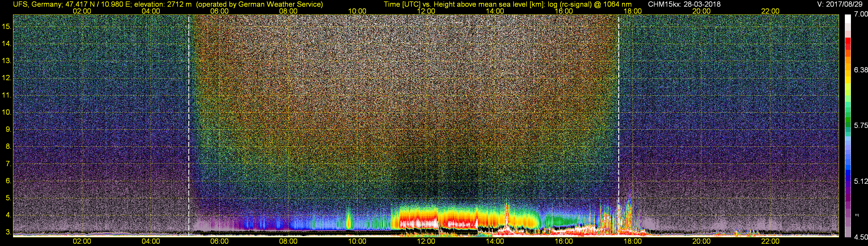
Task: Click the 15 km height axis label
Action: tap(6, 27)
